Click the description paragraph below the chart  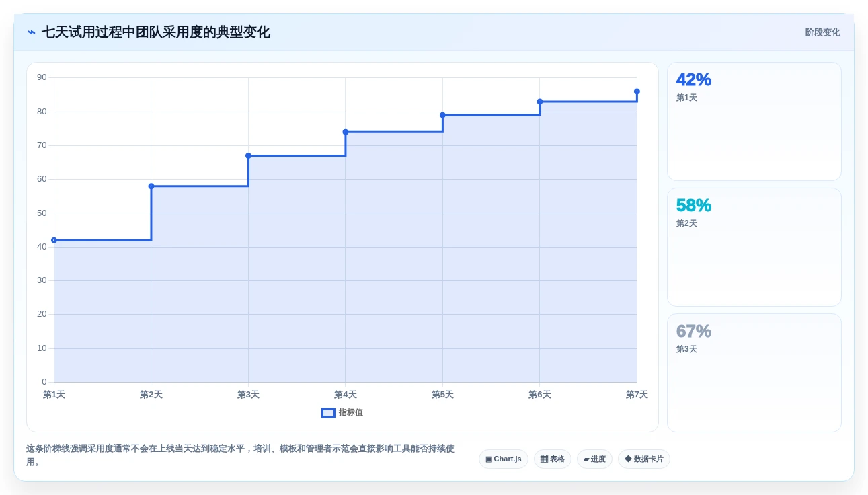(240, 455)
